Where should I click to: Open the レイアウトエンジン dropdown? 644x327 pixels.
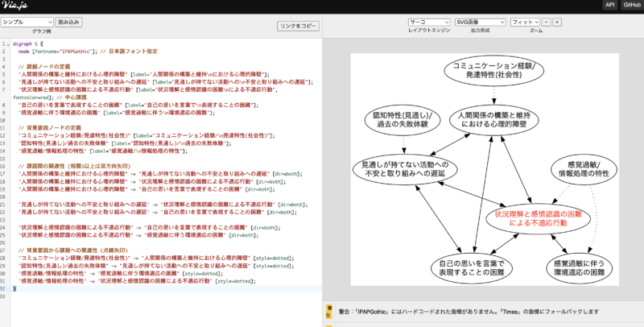point(428,22)
